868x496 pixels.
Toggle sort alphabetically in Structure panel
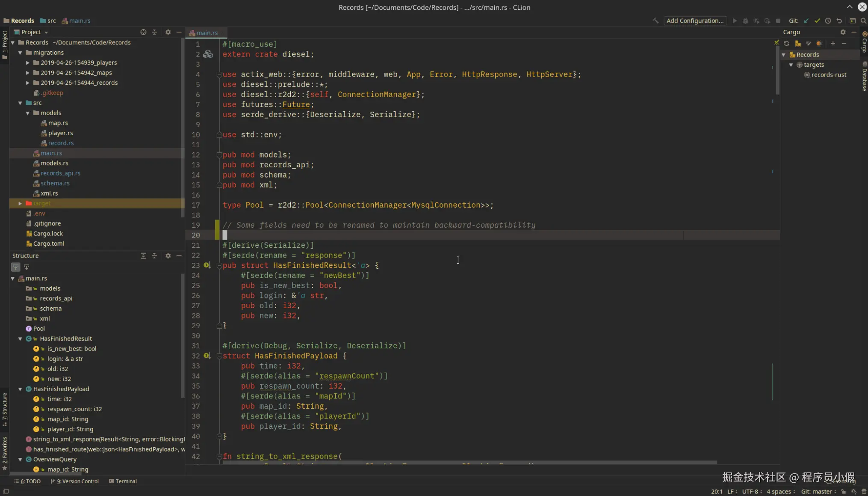(x=16, y=267)
